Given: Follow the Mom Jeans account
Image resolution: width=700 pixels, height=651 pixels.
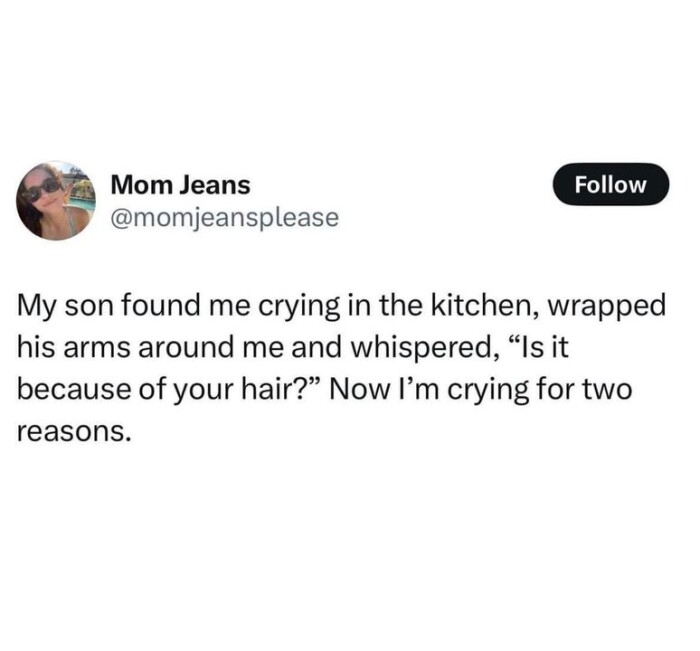Looking at the screenshot, I should click(x=610, y=184).
